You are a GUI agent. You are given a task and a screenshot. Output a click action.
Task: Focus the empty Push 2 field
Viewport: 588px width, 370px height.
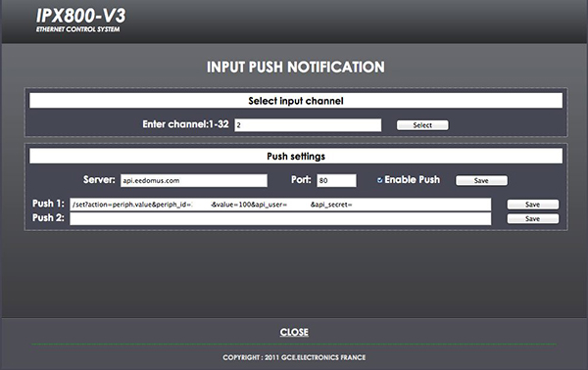pyautogui.click(x=280, y=218)
